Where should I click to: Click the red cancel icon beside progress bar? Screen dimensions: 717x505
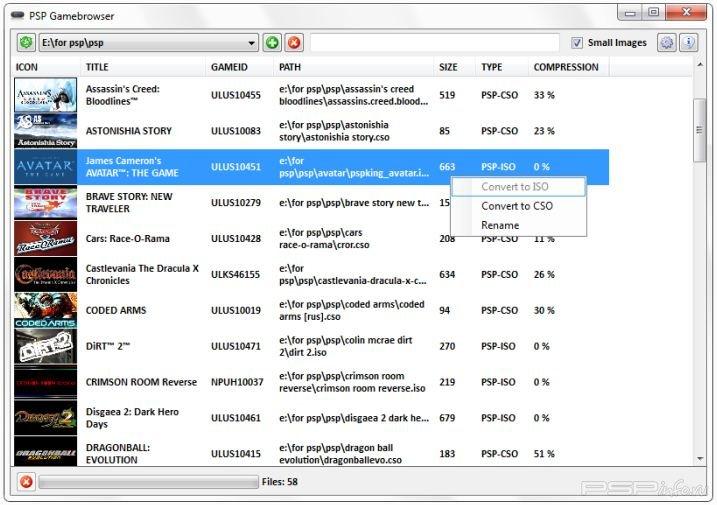click(26, 482)
